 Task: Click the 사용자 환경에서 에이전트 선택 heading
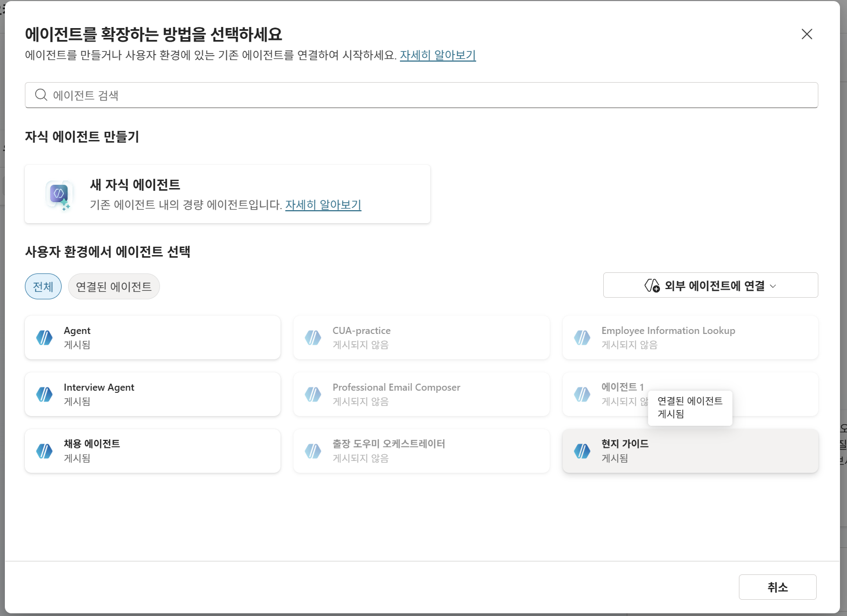[108, 252]
